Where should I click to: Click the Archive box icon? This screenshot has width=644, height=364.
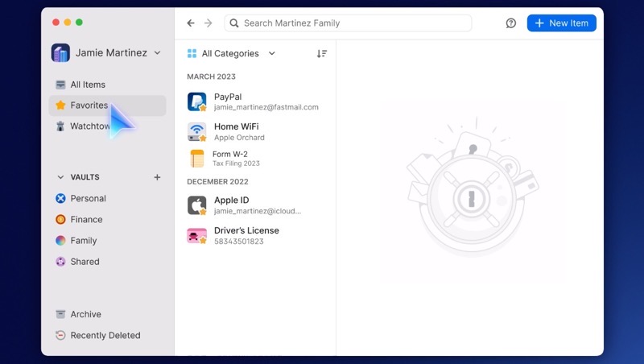click(60, 314)
